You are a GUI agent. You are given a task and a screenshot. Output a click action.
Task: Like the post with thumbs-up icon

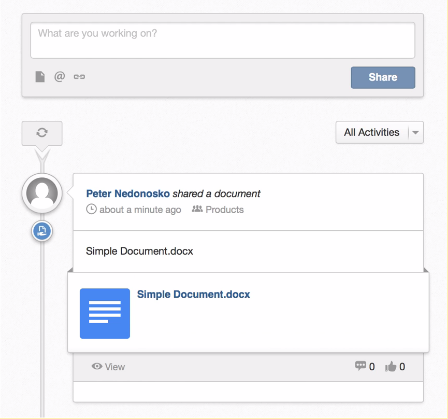(391, 367)
